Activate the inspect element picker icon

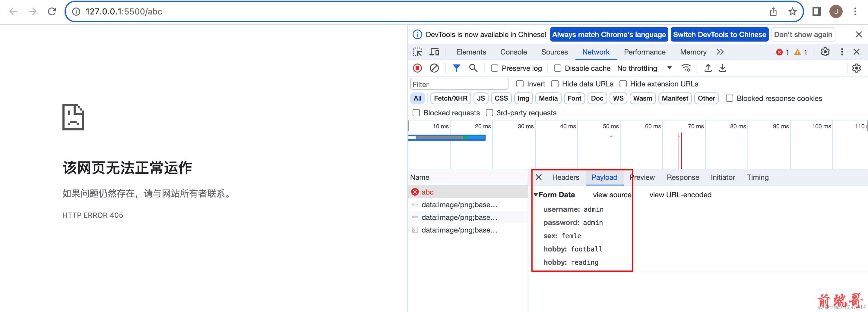417,52
